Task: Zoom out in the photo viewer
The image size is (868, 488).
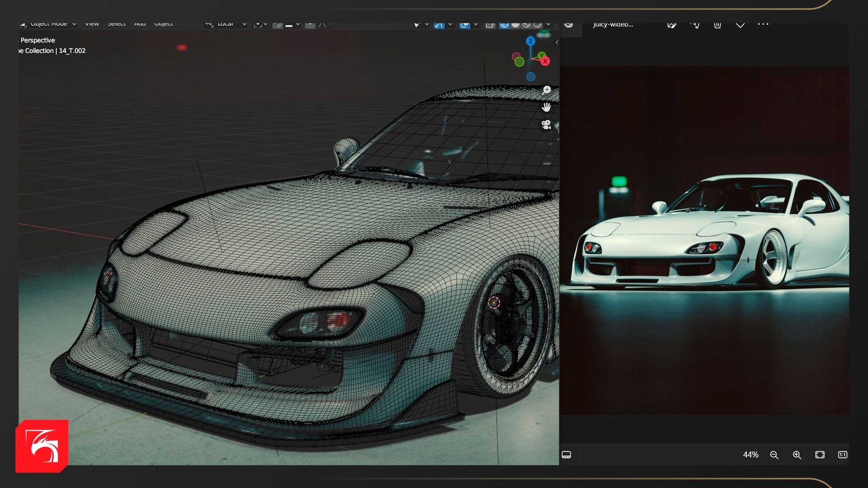Action: (x=774, y=455)
